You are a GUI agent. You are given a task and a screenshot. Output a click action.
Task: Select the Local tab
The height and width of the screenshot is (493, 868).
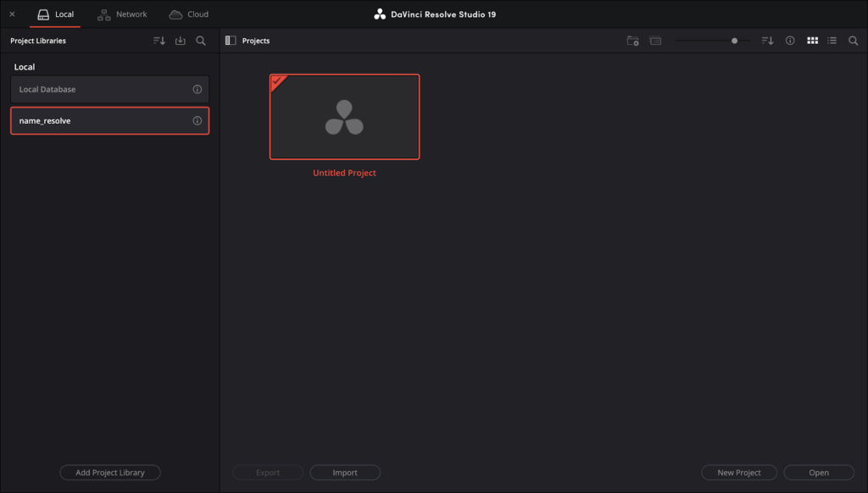pos(55,14)
